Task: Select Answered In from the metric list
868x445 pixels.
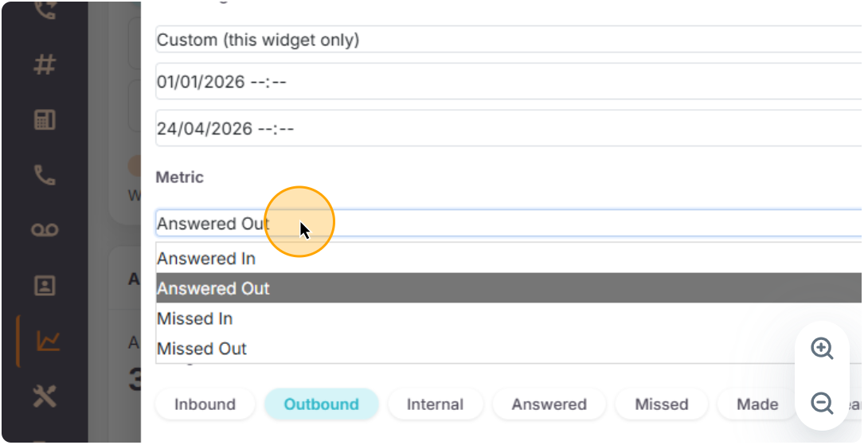Action: click(x=508, y=259)
